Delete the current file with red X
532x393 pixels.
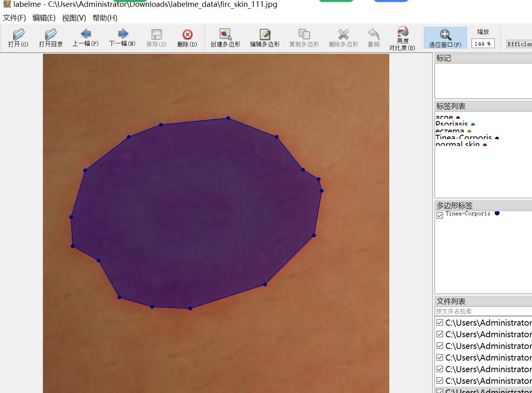pyautogui.click(x=187, y=38)
